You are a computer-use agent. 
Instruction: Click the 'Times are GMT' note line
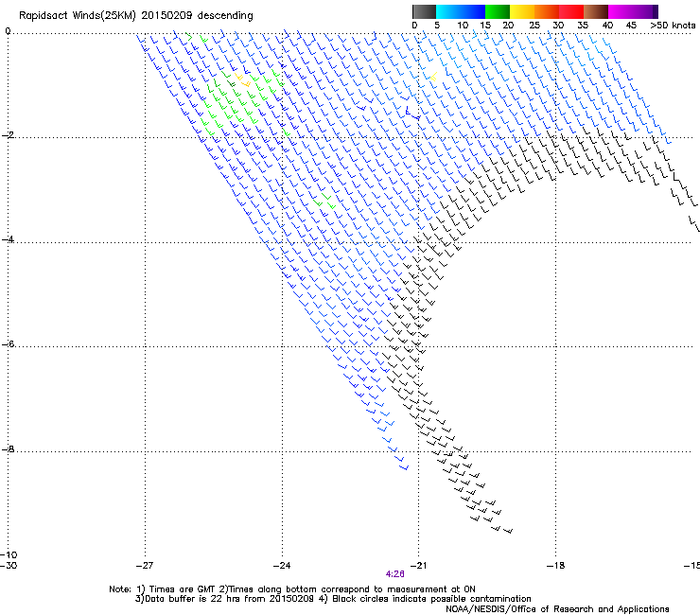tap(292, 589)
